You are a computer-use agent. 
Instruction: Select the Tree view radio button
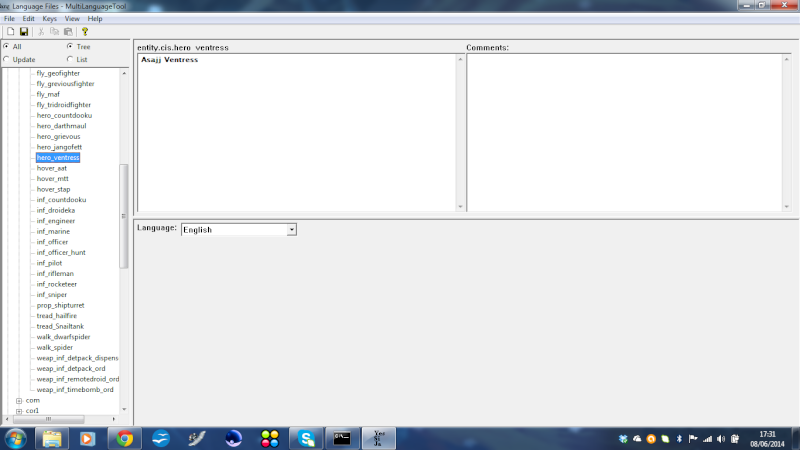[70, 46]
